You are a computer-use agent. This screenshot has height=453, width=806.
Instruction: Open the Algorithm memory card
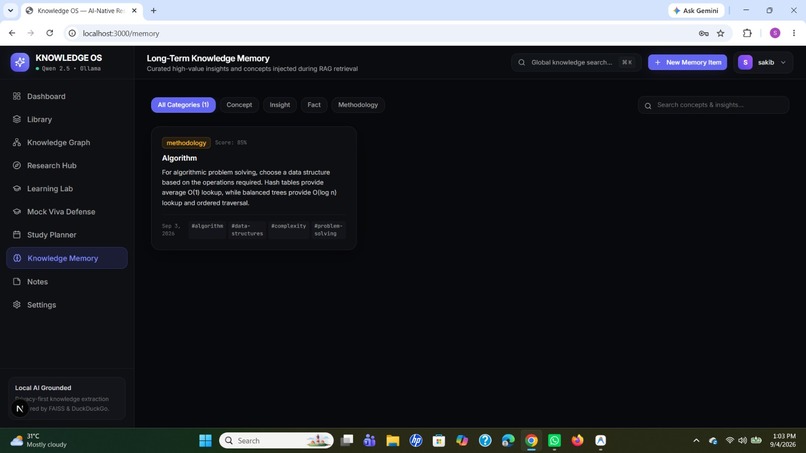tap(254, 188)
